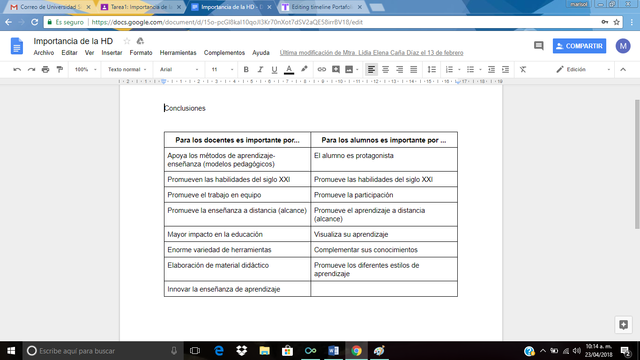Open the Archivo menu
This screenshot has height=360, width=640.
tap(44, 53)
